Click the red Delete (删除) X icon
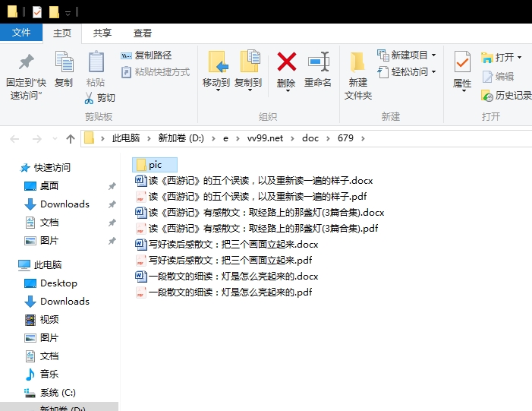 tap(287, 62)
